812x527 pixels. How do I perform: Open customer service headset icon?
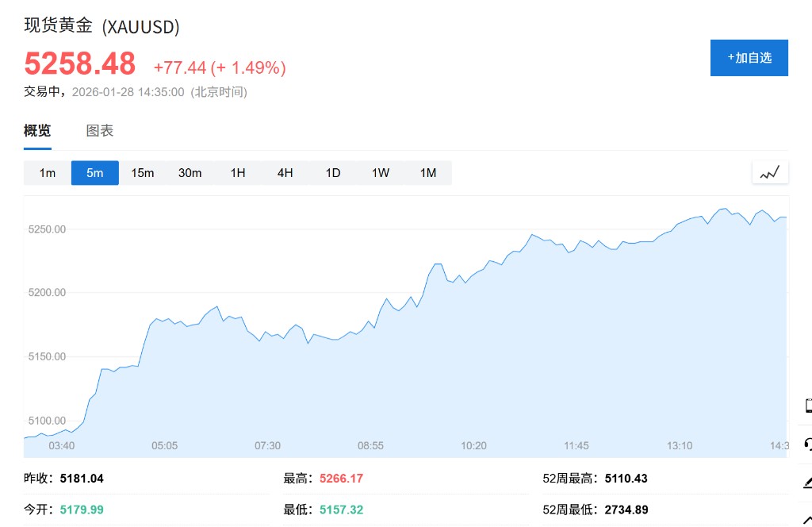pos(807,444)
